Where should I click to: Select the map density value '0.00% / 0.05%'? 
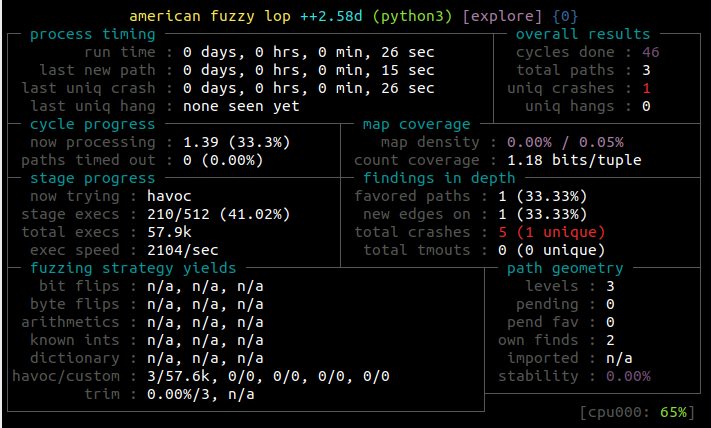(x=565, y=142)
